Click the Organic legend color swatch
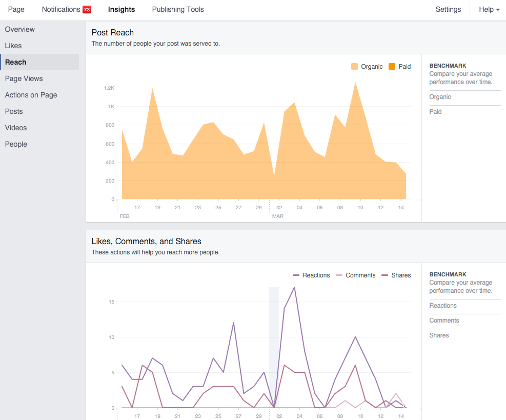Viewport: 506px width, 420px height. coord(354,67)
